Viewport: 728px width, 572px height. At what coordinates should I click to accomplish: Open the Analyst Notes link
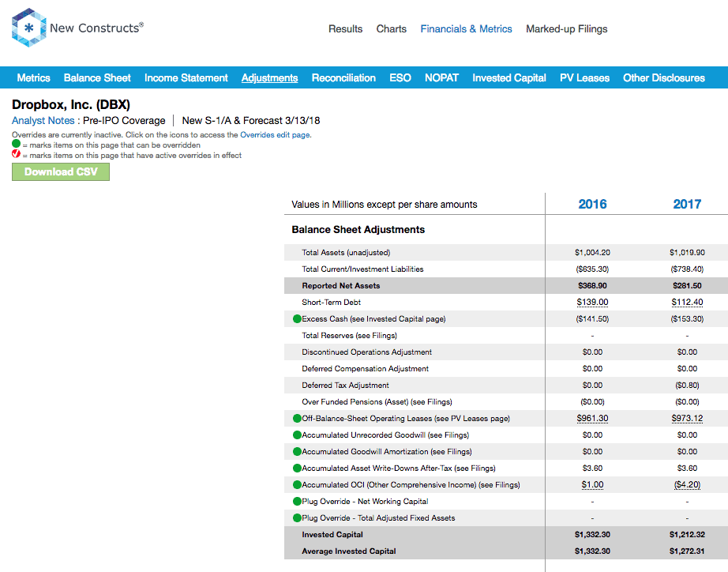point(43,121)
